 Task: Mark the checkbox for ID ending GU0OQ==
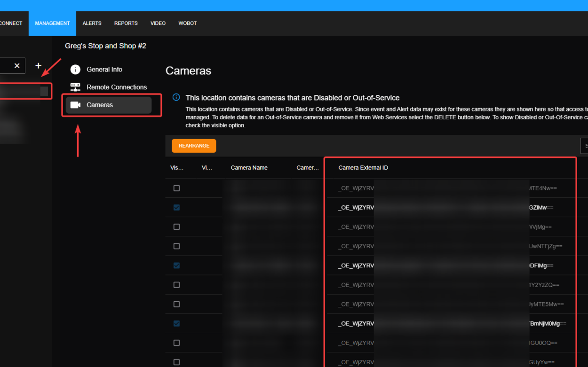coord(177,343)
